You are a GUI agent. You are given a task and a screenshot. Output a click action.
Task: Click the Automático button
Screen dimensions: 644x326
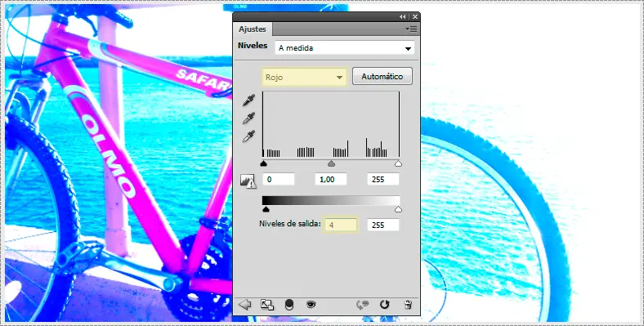click(382, 76)
